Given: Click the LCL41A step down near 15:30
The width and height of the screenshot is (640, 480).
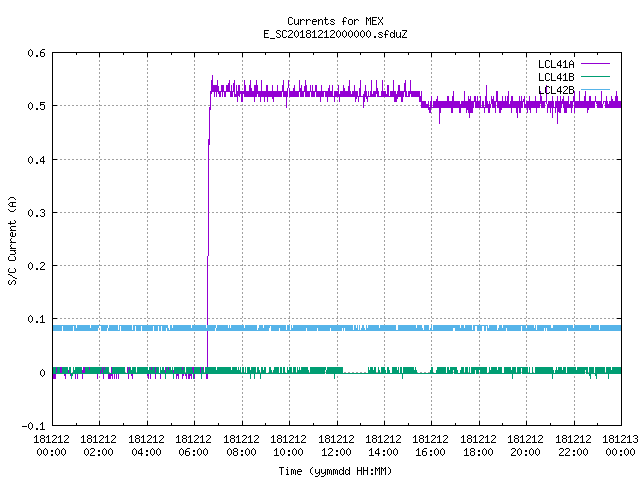Looking at the screenshot, I should 421,99.
